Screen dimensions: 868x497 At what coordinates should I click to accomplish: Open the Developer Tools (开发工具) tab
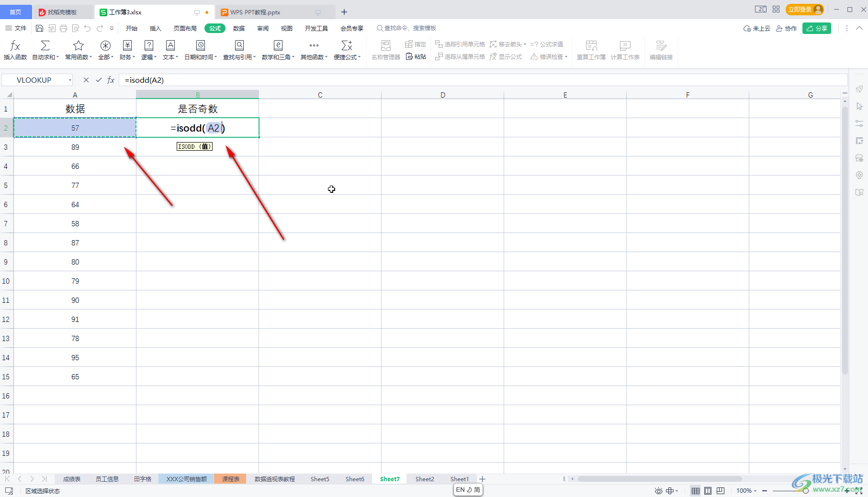pyautogui.click(x=316, y=28)
